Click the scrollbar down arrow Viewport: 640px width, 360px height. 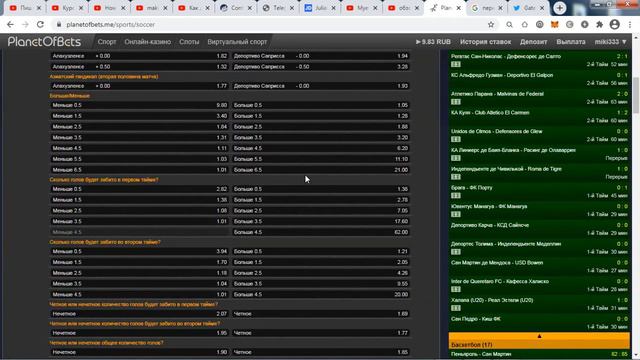(x=636, y=356)
